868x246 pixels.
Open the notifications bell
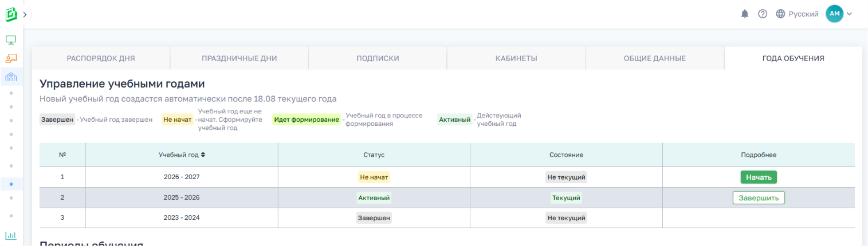point(745,14)
